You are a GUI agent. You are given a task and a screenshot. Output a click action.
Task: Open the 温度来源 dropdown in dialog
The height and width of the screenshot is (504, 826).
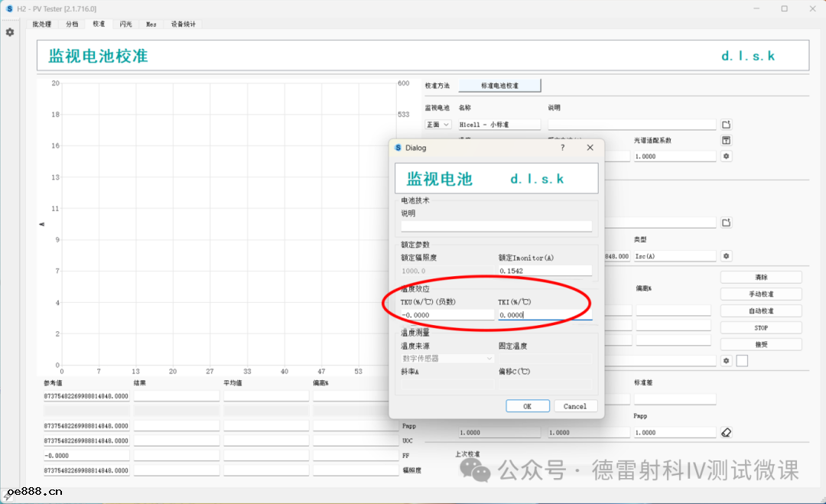tap(447, 358)
